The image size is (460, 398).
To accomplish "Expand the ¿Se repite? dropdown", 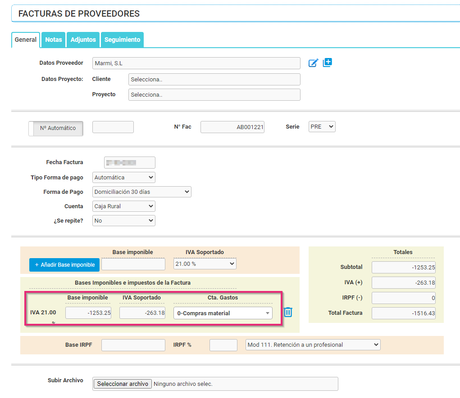I will click(x=124, y=221).
